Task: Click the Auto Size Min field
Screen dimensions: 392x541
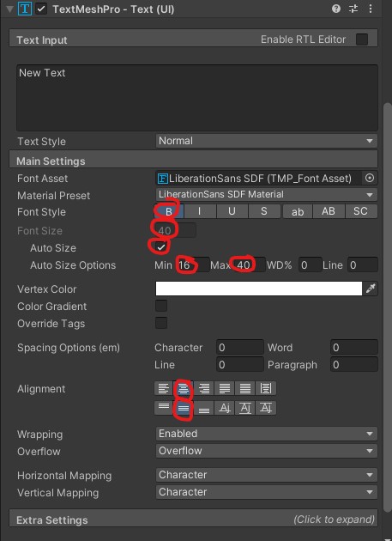Action: (192, 265)
